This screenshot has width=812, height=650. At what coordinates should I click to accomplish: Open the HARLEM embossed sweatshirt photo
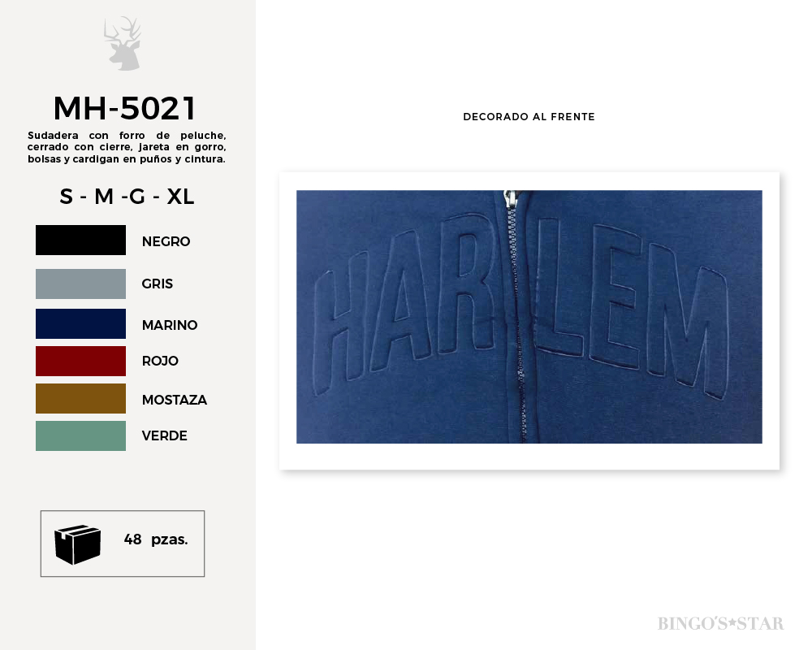[x=529, y=317]
